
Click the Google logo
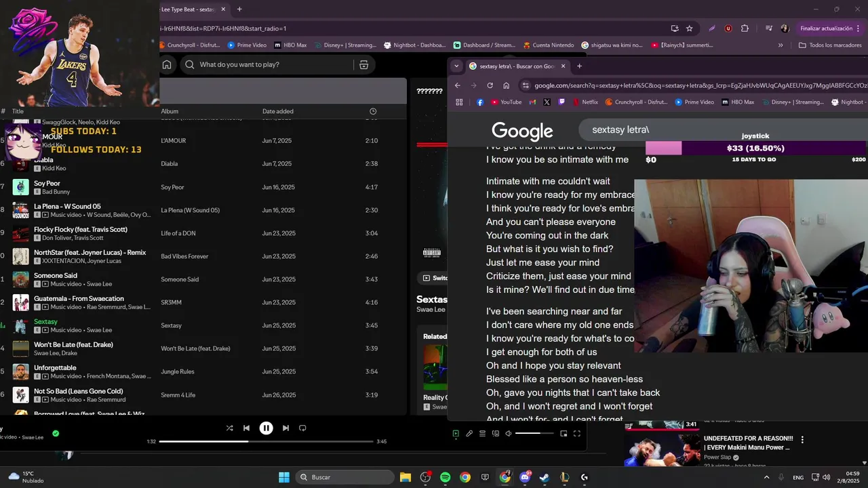point(522,131)
